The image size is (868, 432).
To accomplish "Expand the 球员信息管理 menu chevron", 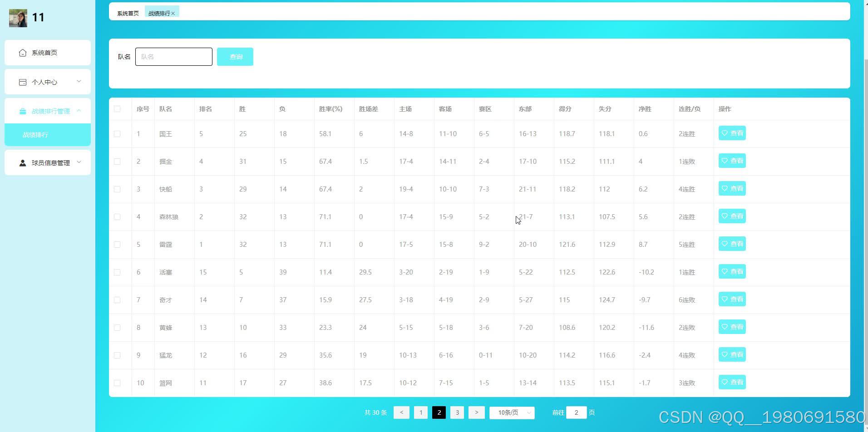I will 79,162.
